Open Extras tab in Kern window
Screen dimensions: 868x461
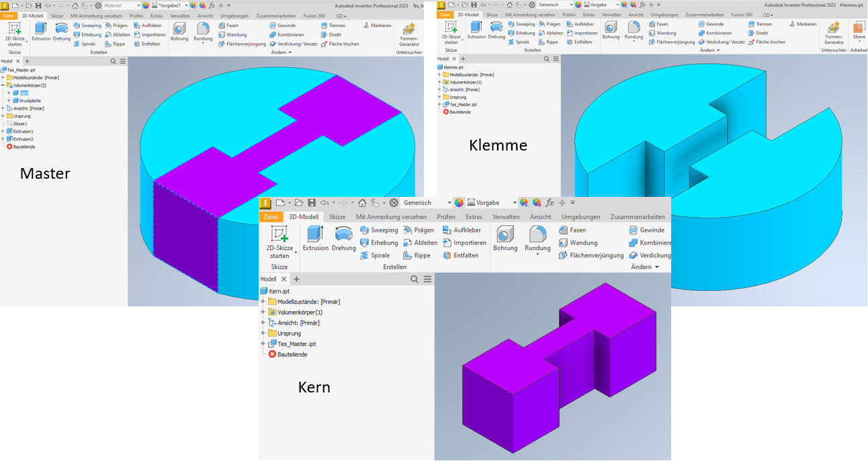coord(474,217)
